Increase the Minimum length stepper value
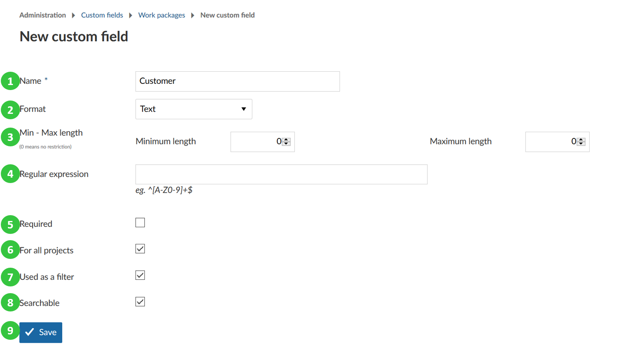The image size is (636, 364). [x=286, y=140]
